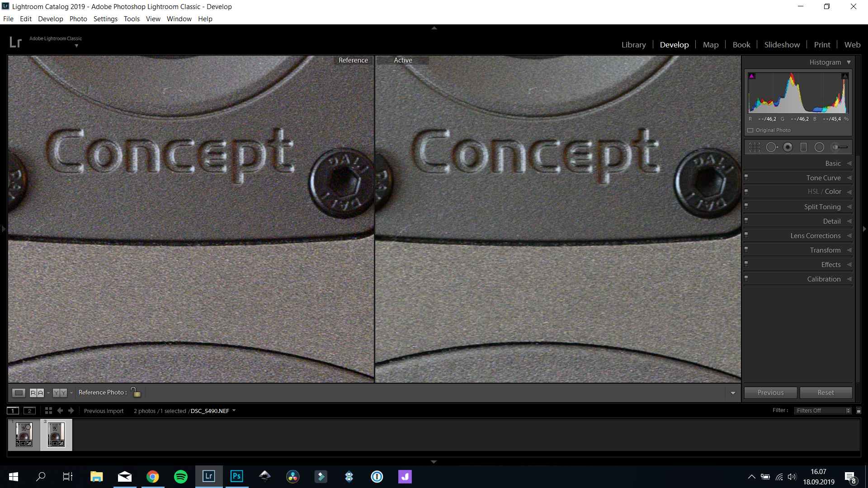Click Previous Import source label
Screen dimensions: 868x488
point(104,411)
